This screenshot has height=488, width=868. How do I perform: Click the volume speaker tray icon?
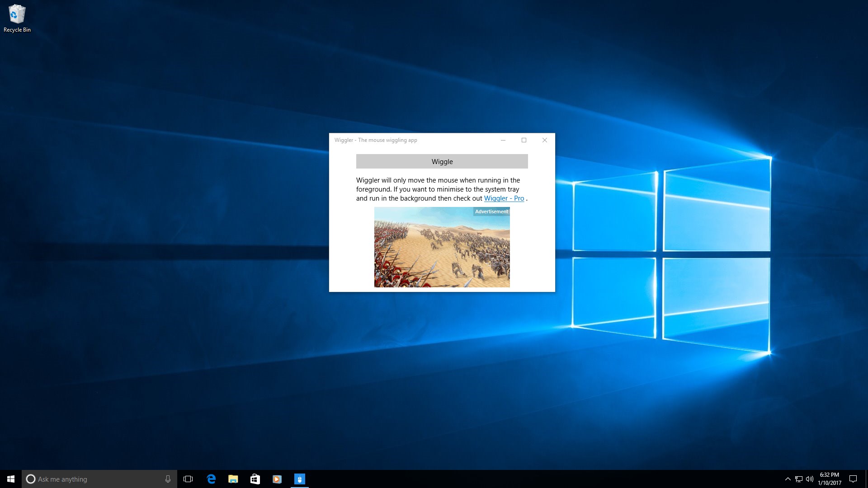coord(809,479)
